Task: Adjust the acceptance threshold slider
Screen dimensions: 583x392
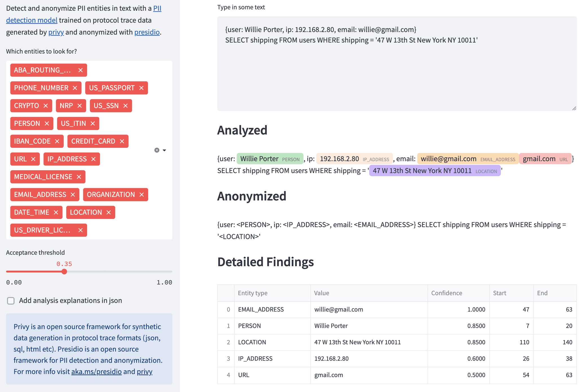Action: 64,271
